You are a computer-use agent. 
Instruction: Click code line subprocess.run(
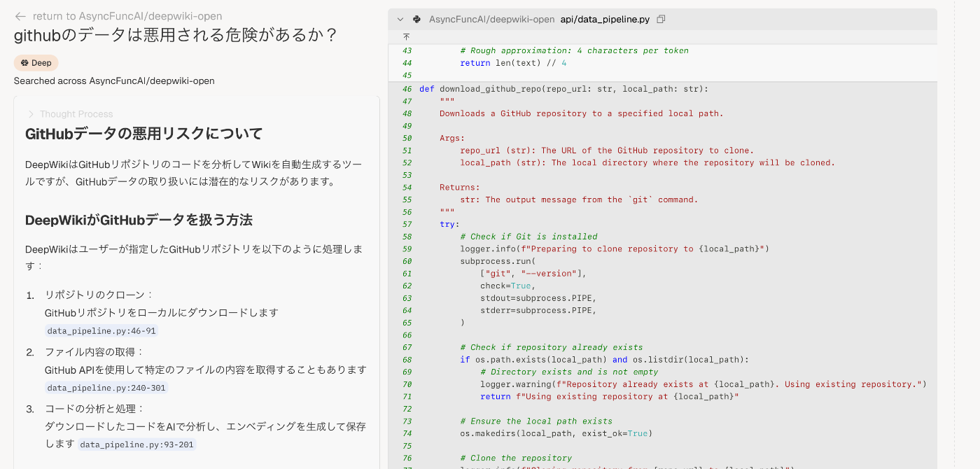pos(498,261)
